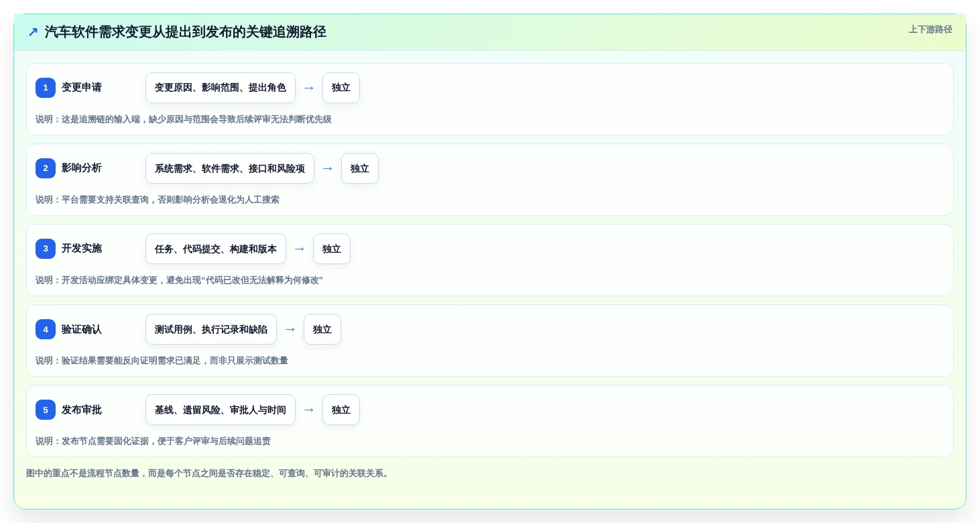The image size is (980, 523).
Task: Click the diagram title 汽车软件需求变更从提出到发布的关键追溯路径
Action: pyautogui.click(x=186, y=32)
